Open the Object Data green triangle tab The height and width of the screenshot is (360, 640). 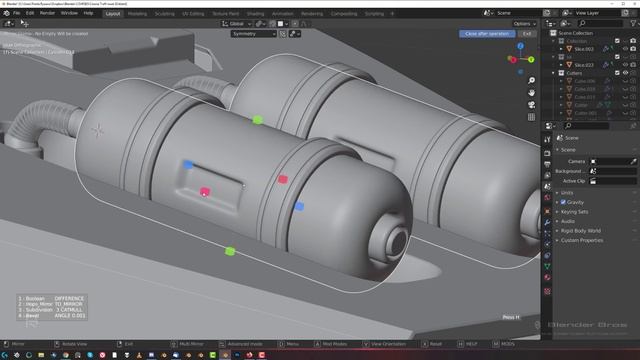(x=547, y=266)
